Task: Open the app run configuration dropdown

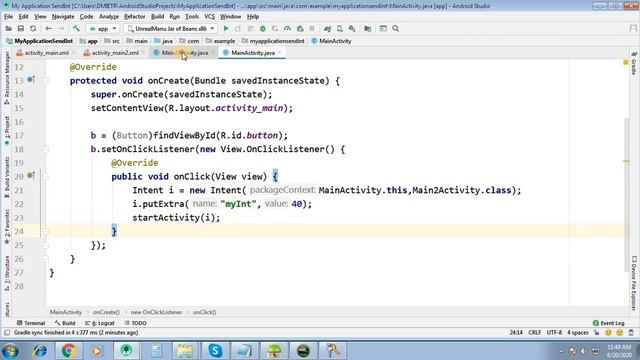Action: (103, 29)
